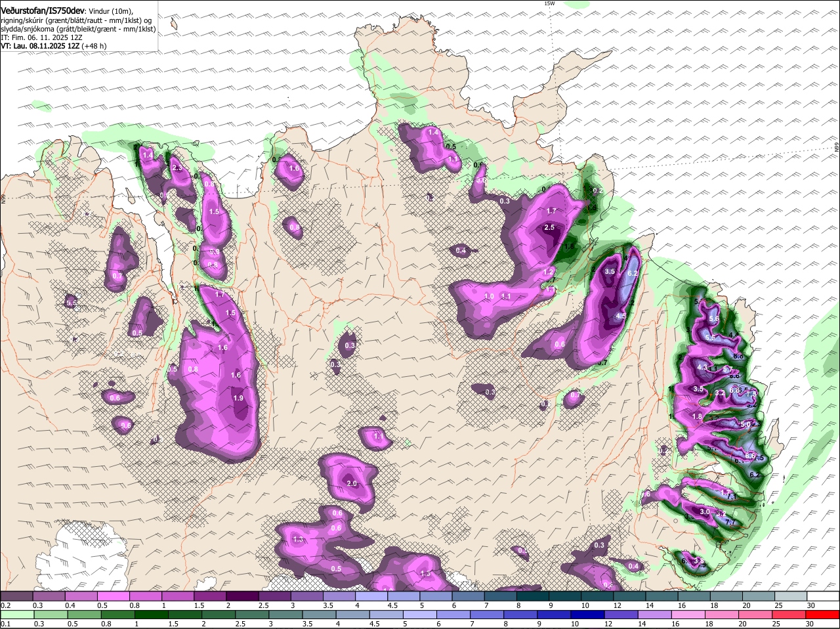Pick the gray-teal 18 snow legend swatch
840x629 pixels.
coord(727,596)
